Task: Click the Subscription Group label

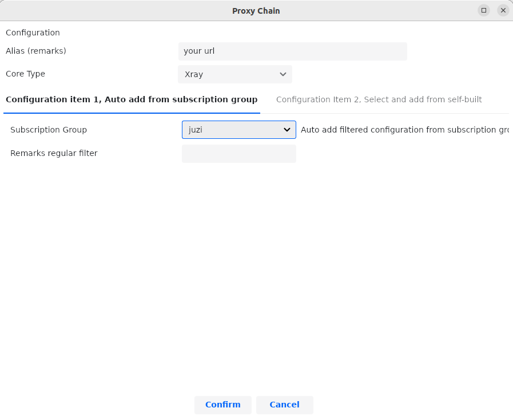Action: (x=49, y=130)
